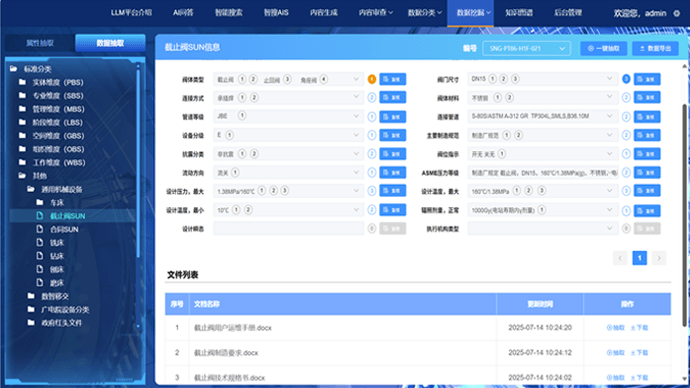690x388 pixels.
Task: Open the 阀门尺寸 DN15 dropdown field
Action: click(x=543, y=79)
